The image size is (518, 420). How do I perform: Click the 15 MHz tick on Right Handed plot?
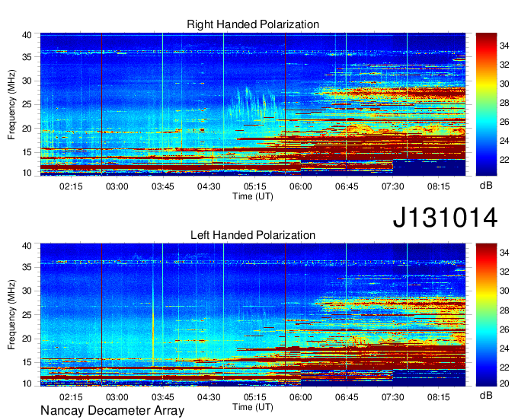point(27,152)
